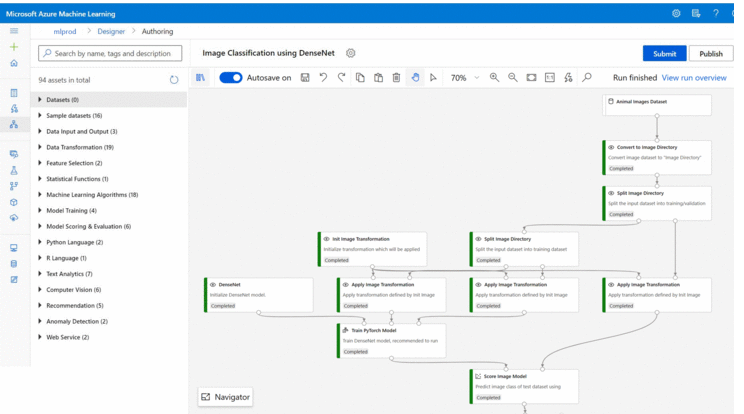
Task: Copy selected modules with copy icon
Action: click(x=360, y=77)
